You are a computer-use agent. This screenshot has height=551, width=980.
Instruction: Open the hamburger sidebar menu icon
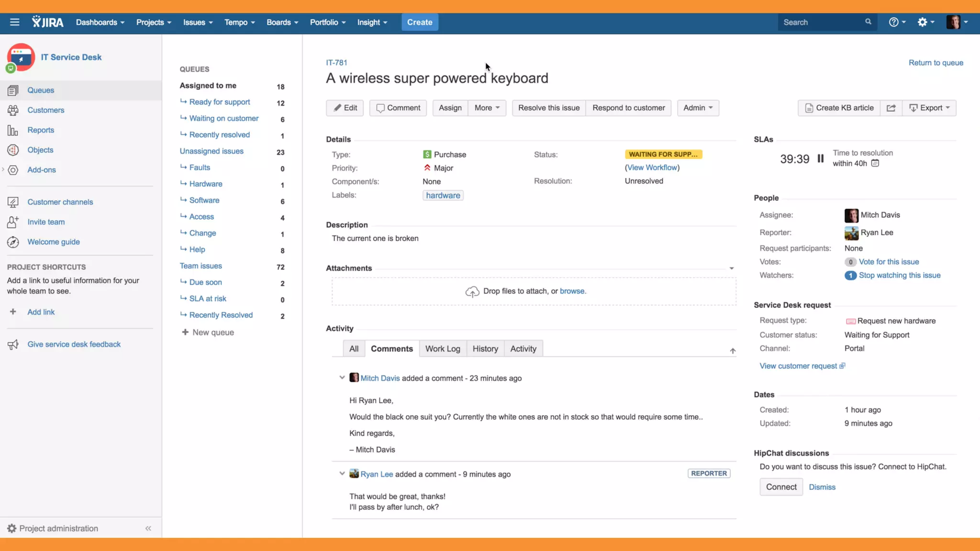click(x=14, y=22)
